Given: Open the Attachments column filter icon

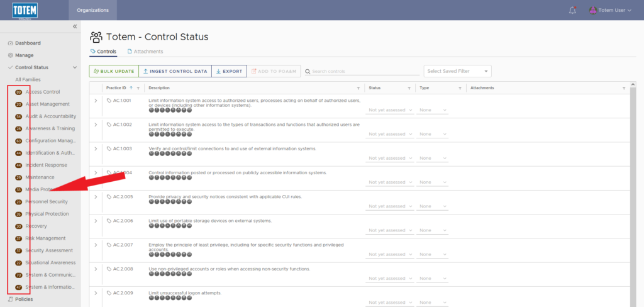Looking at the screenshot, I should tap(624, 88).
